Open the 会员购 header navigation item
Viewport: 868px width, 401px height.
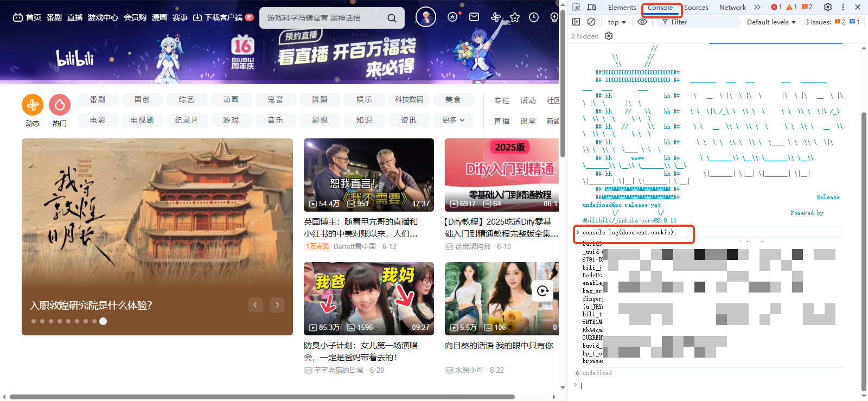tap(135, 17)
